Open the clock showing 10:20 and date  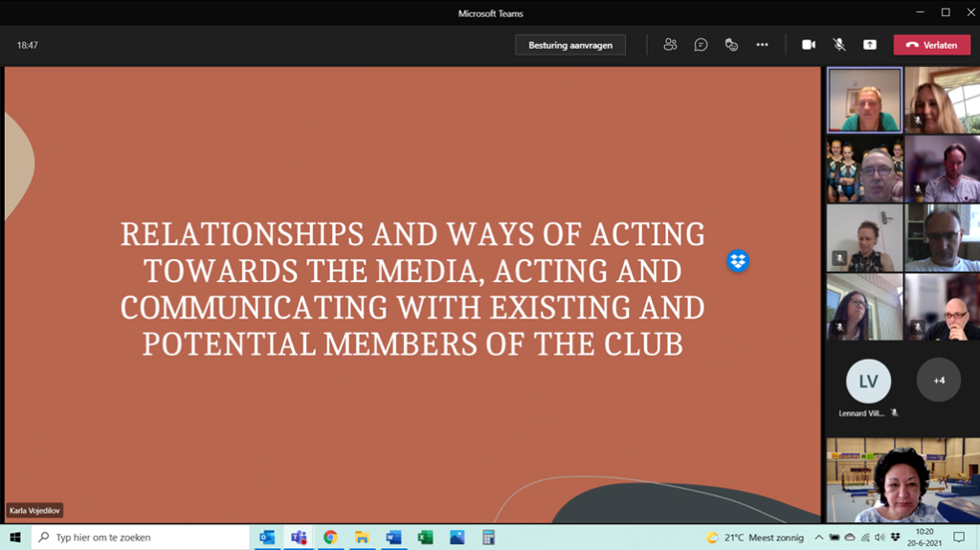(924, 538)
